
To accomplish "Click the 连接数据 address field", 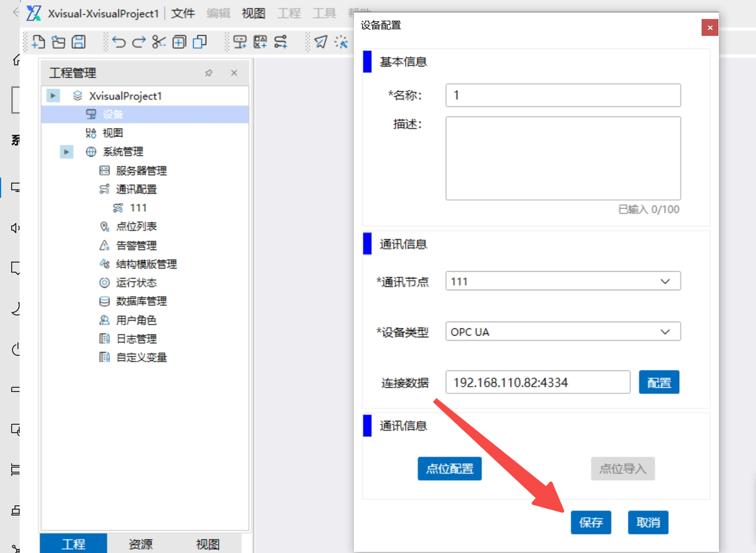I will point(538,382).
